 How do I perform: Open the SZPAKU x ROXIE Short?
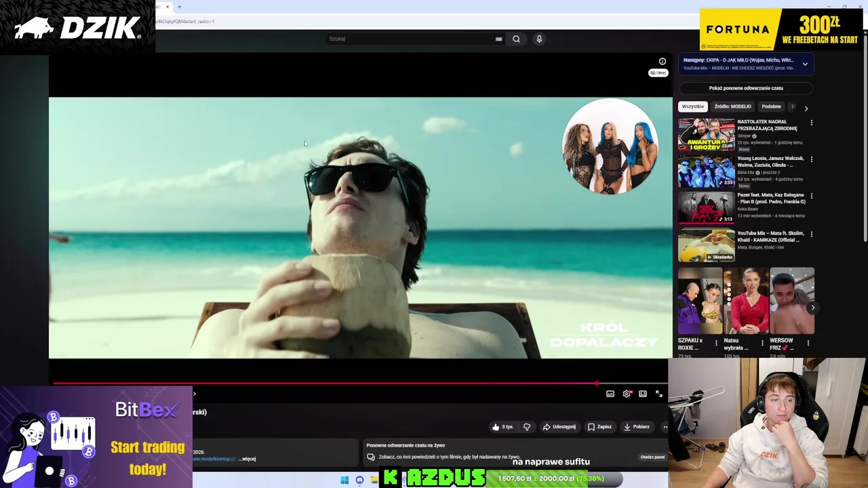click(700, 301)
